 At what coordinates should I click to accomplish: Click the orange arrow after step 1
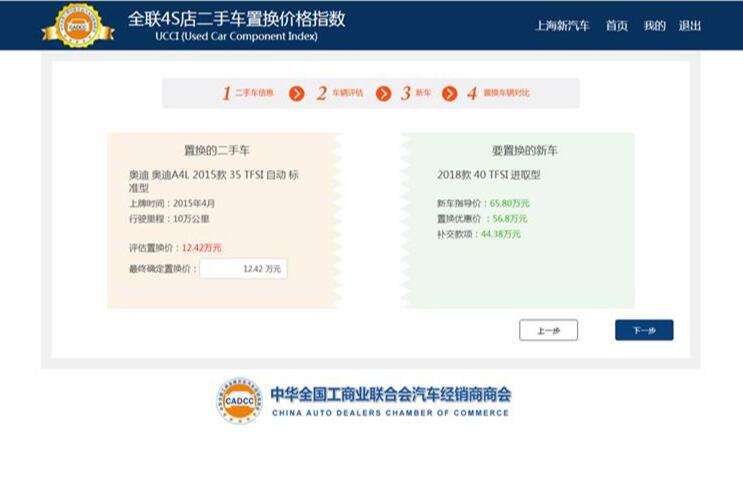[297, 94]
